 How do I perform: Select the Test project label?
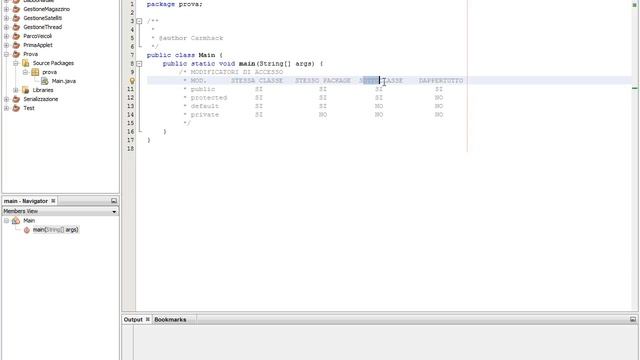click(29, 108)
